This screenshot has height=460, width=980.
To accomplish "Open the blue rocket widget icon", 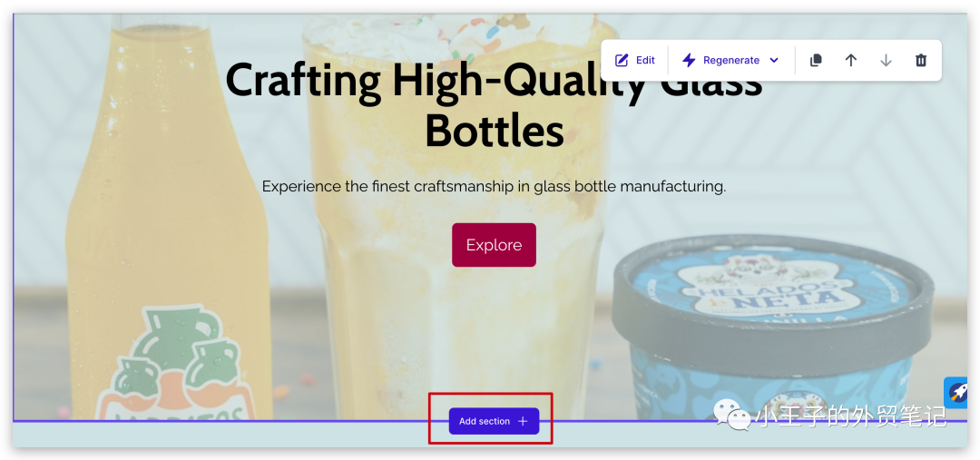I will 957,393.
